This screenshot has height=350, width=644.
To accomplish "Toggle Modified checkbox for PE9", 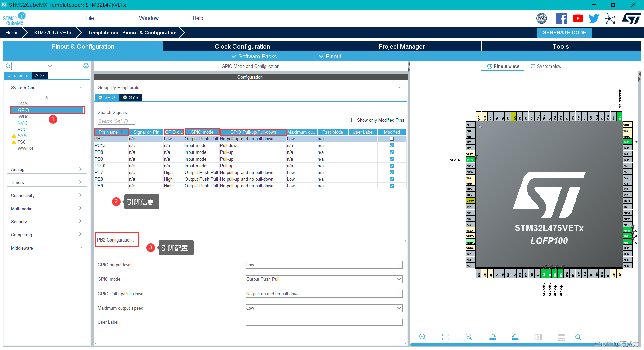I will [x=392, y=186].
